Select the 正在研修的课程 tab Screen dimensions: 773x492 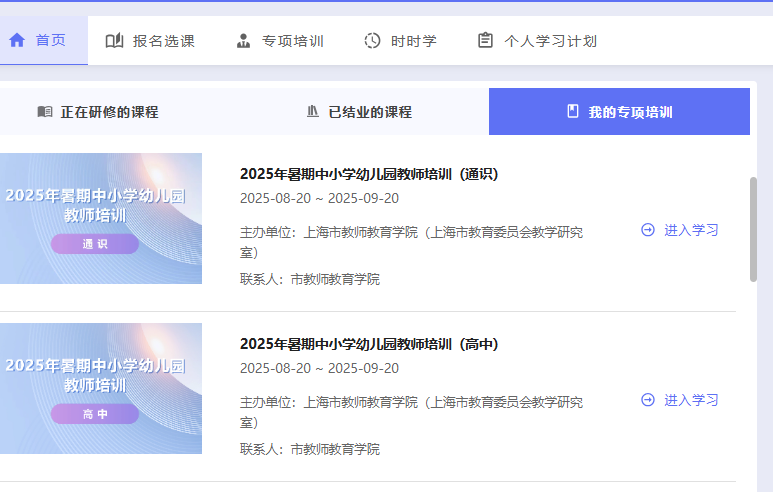(x=109, y=112)
